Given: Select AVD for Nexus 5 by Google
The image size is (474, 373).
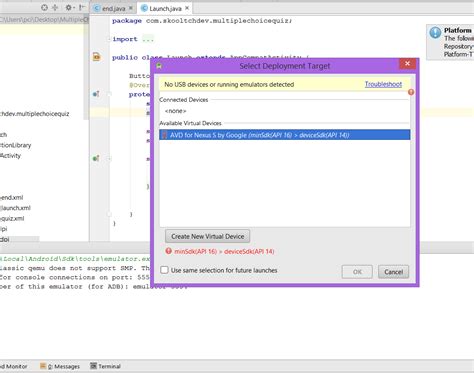Looking at the screenshot, I should (x=285, y=135).
